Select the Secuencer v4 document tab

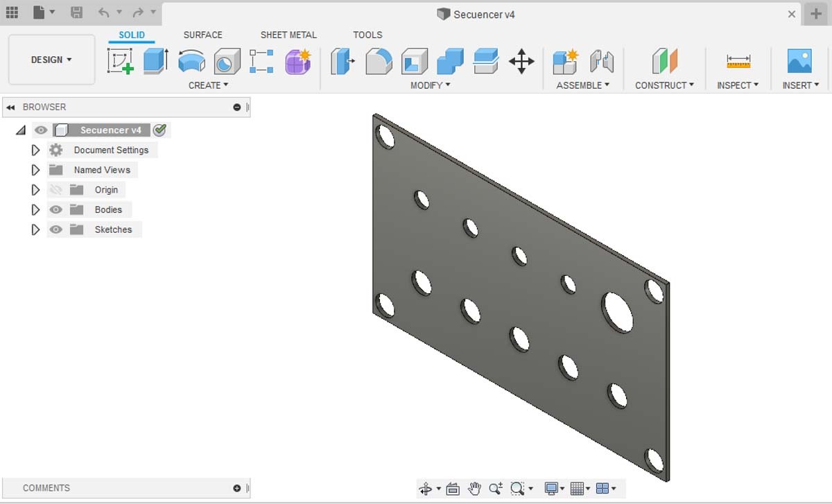click(x=476, y=14)
